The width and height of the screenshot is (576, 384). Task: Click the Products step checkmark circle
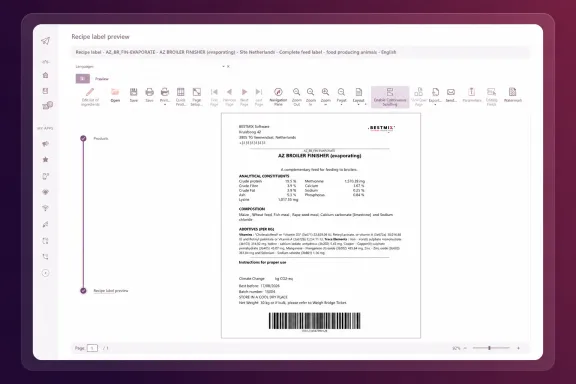tap(83, 139)
